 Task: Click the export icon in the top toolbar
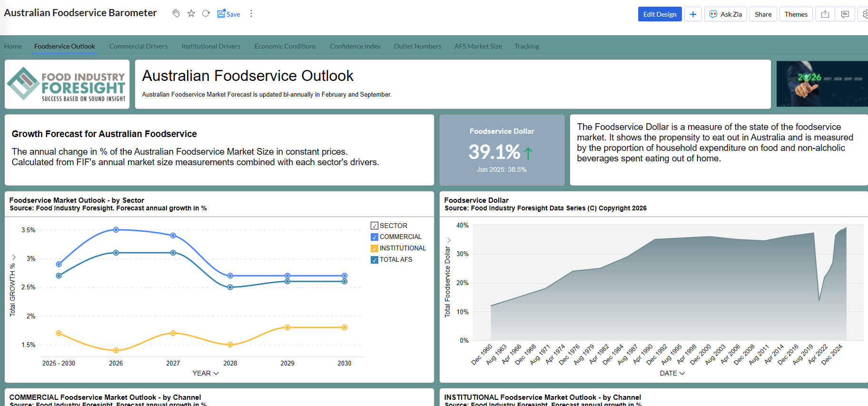click(825, 14)
